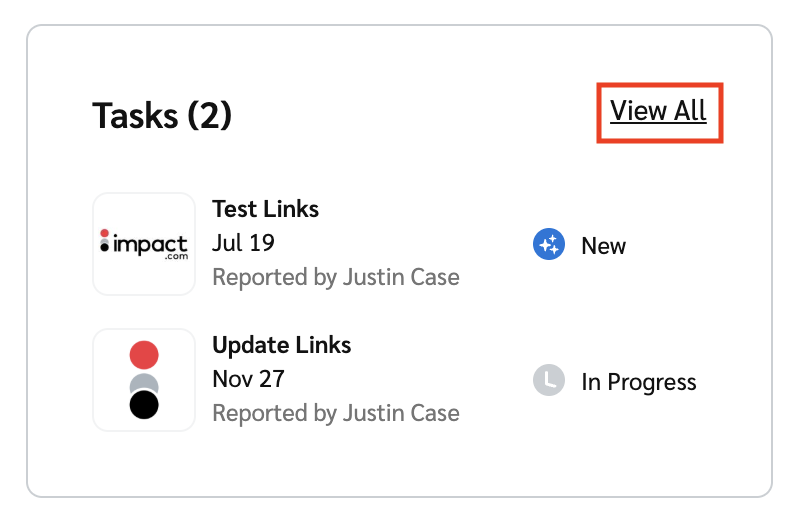
Task: Click the New status label
Action: coord(603,246)
